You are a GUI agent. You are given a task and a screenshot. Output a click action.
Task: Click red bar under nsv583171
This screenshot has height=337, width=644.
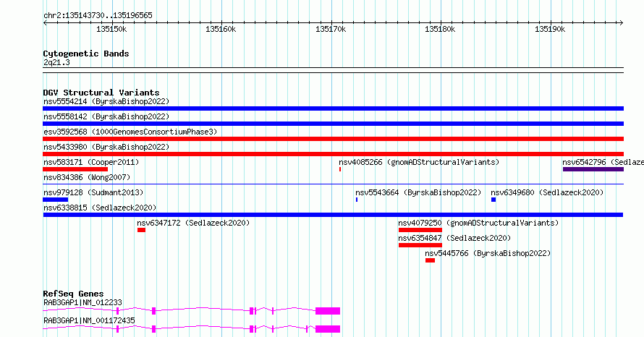tap(75, 169)
